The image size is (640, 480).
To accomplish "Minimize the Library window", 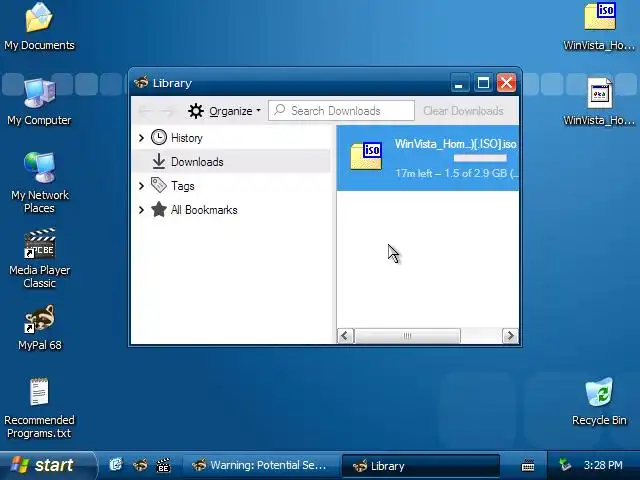I will tap(460, 83).
